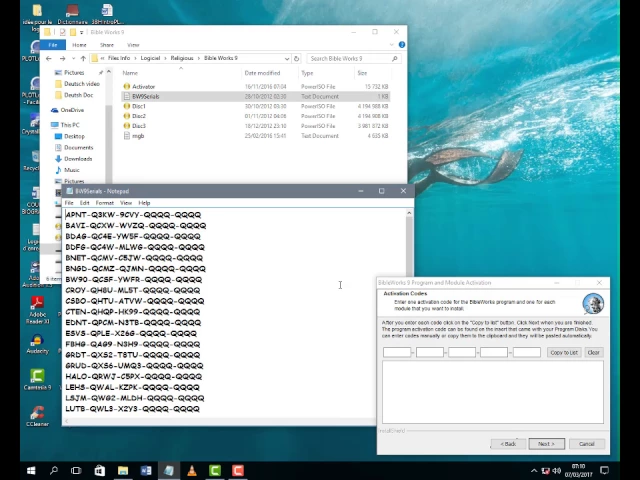
Task: Click fifth activation code field
Action: [527, 352]
